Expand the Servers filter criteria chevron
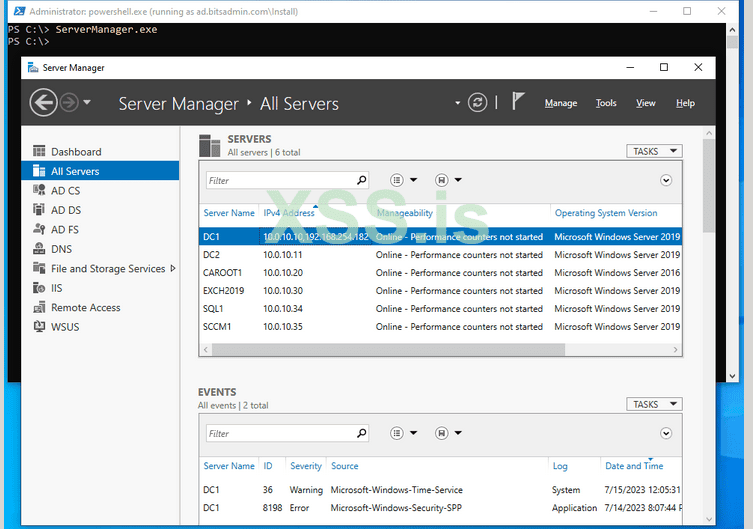753x529 pixels. point(666,180)
